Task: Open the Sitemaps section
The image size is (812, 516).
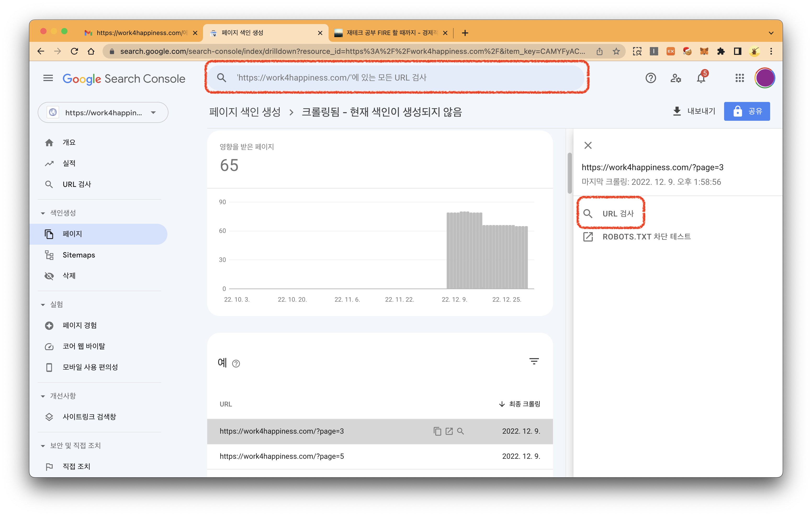Action: [x=78, y=255]
